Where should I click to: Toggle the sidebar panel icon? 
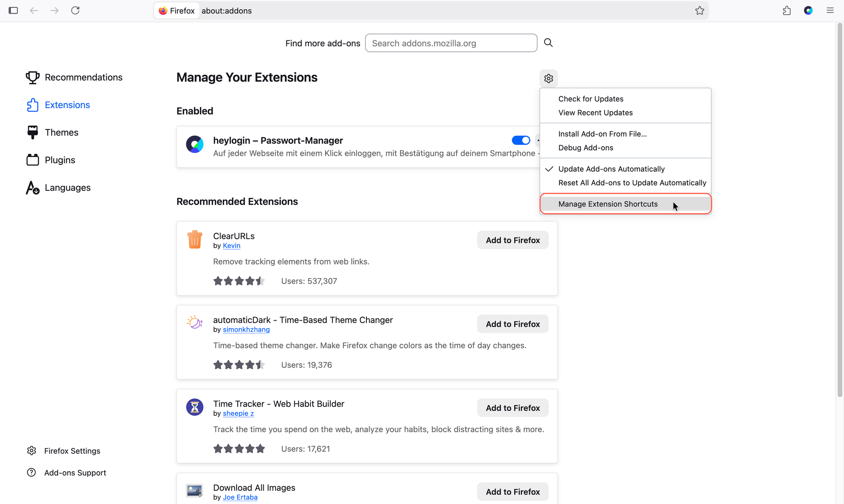click(x=13, y=10)
